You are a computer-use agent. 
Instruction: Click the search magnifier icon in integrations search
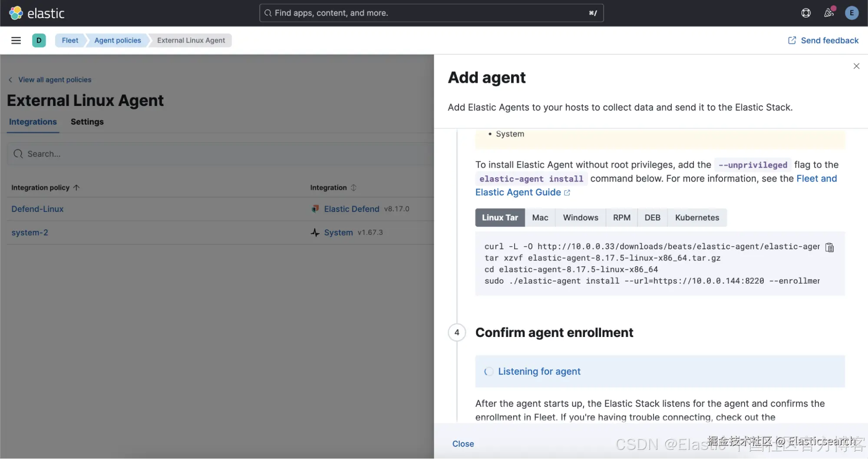pos(18,154)
